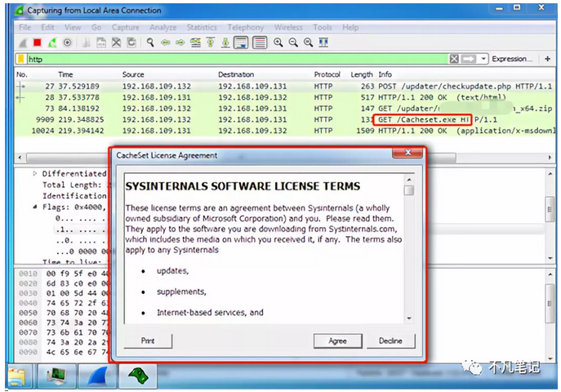Go to previous packet with left arrow icon
561x392 pixels.
coord(165,42)
